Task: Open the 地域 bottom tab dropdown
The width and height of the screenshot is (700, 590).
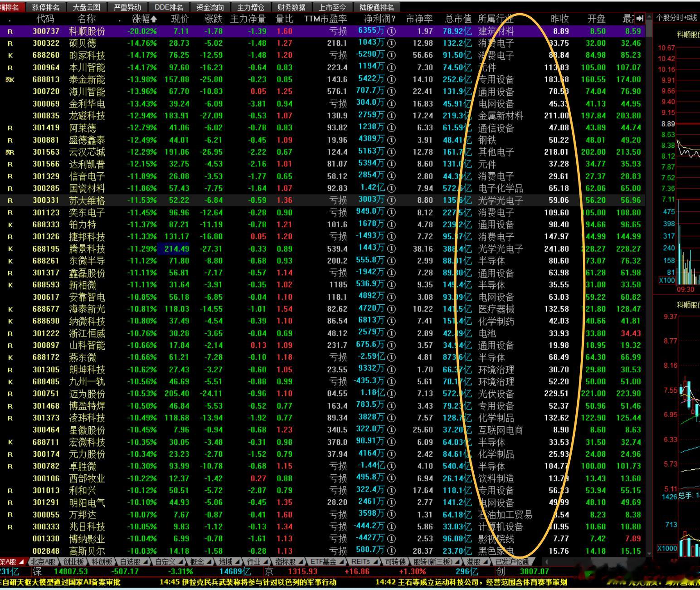Action: click(x=237, y=561)
